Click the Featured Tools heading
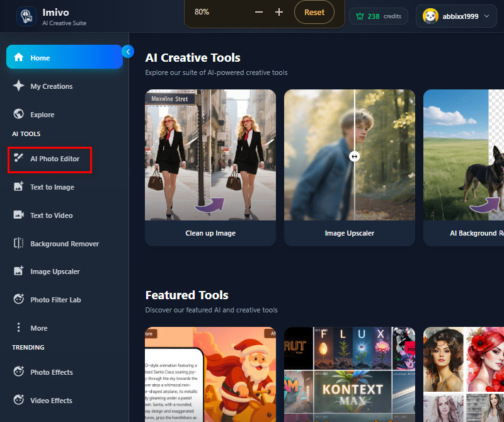Image resolution: width=504 pixels, height=422 pixels. [186, 295]
